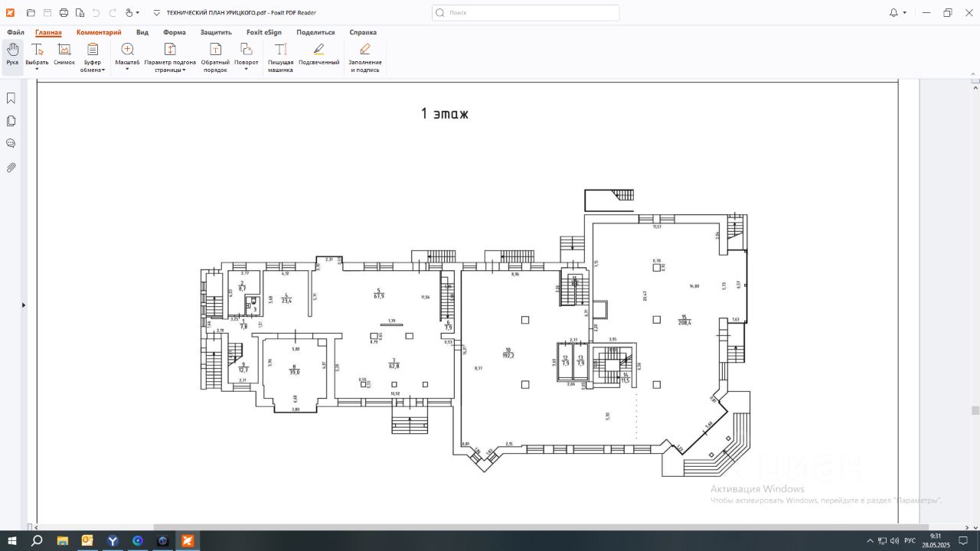Click the Zoom (Масштаб) magnifier icon
Image resolution: width=980 pixels, height=551 pixels.
(x=127, y=49)
